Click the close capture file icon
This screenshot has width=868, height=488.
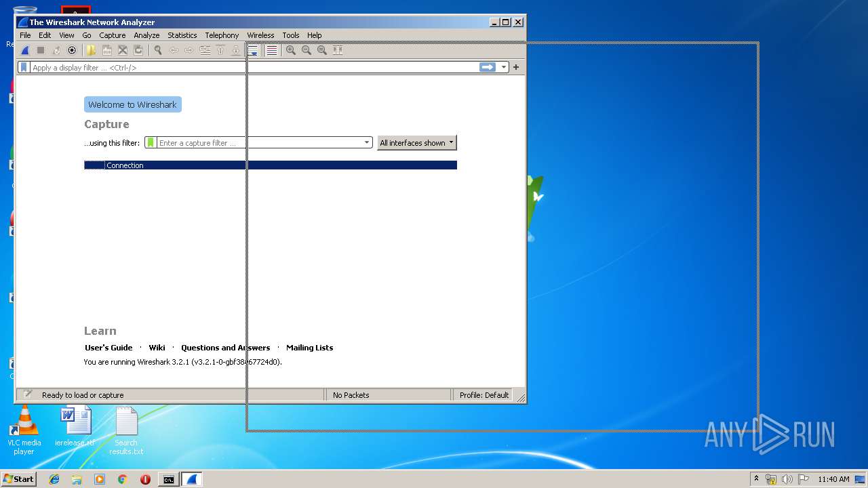click(123, 50)
